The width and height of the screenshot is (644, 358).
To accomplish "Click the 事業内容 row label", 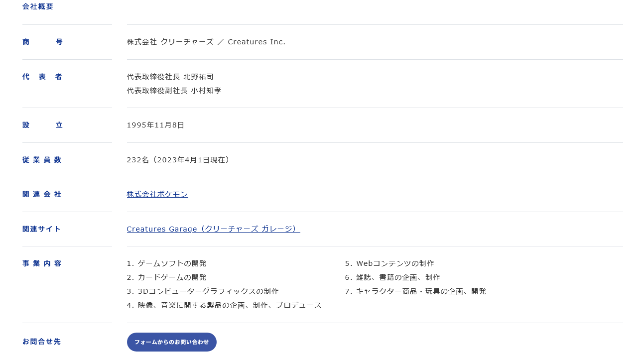I will [x=42, y=263].
